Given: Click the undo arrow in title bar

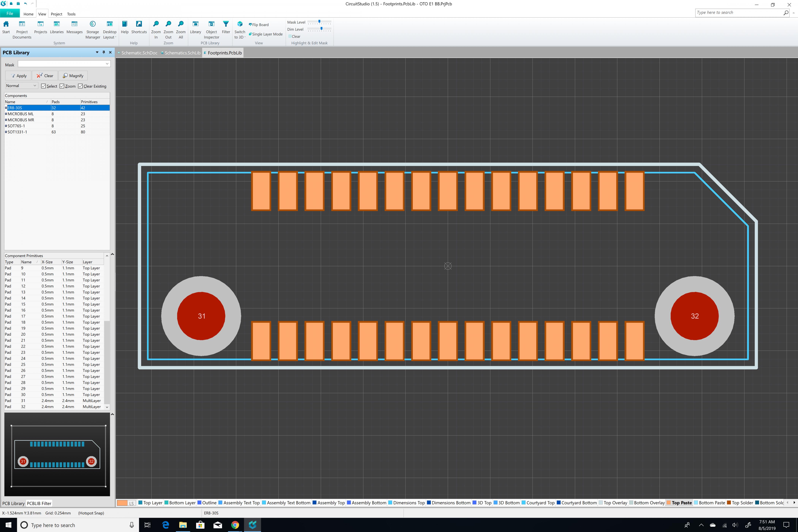Looking at the screenshot, I should coord(25,4).
